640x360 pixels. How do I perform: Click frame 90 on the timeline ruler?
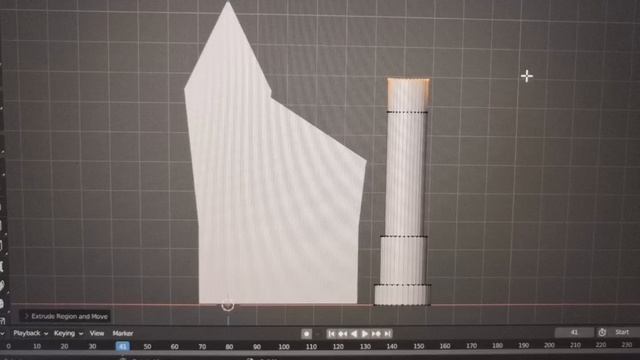[x=257, y=347]
